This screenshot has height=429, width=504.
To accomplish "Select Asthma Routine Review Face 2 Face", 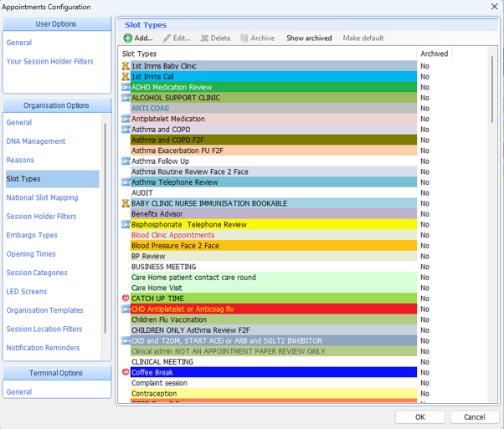I will point(274,171).
